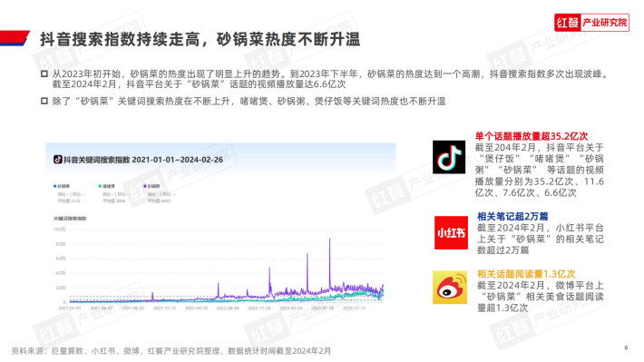Viewport: 644px width, 362px height.
Task: Click the 资料来源 source line at bottom
Action: coord(171,351)
